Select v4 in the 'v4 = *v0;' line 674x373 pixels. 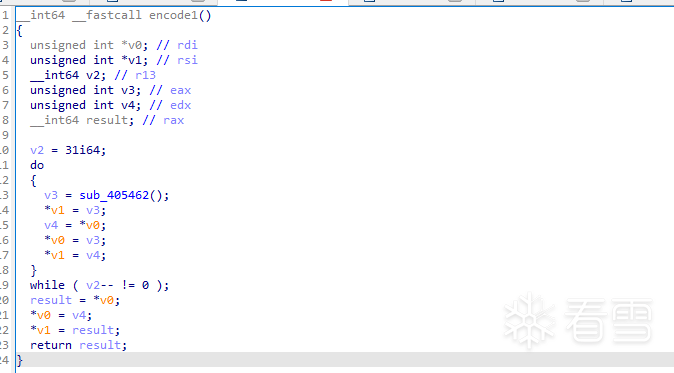click(51, 225)
